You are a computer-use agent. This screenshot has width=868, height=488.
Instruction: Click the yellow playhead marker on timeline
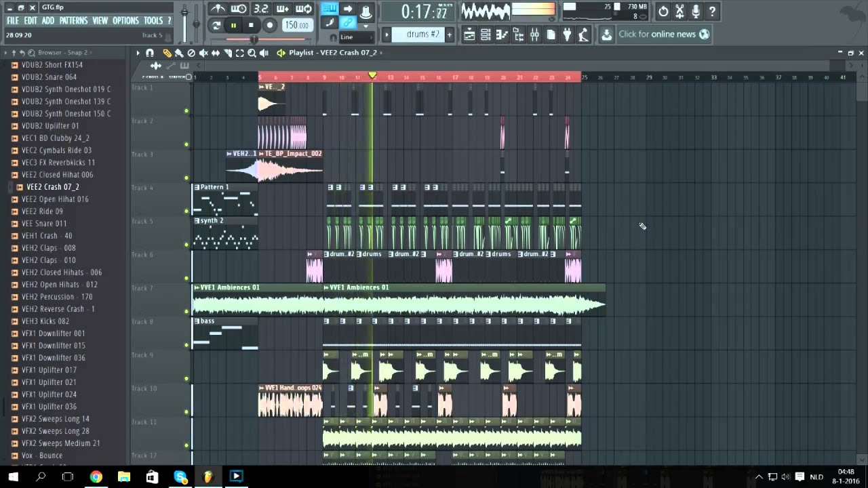pyautogui.click(x=372, y=75)
